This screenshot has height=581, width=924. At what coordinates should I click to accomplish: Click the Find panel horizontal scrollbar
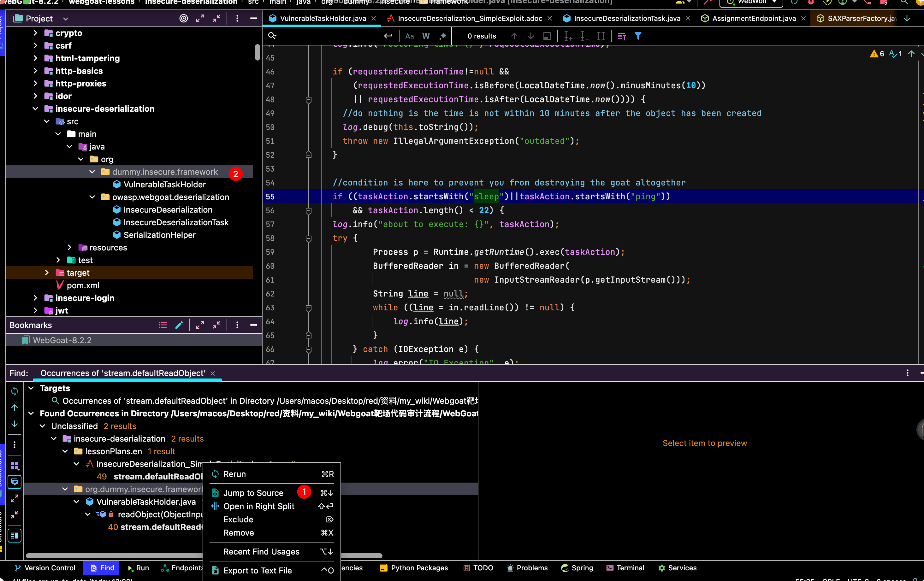204,556
